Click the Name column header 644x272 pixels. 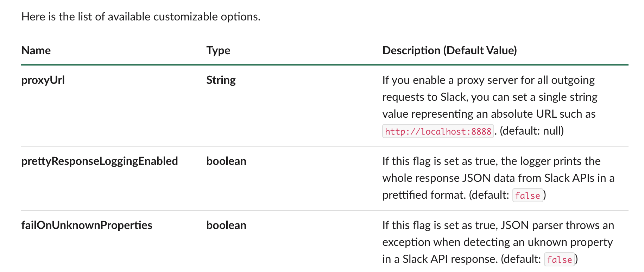36,50
